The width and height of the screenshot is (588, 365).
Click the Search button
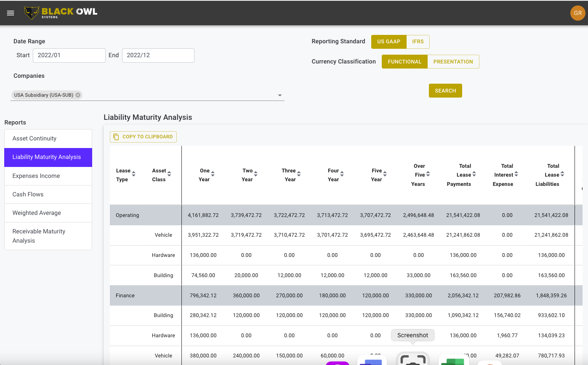[x=445, y=90]
